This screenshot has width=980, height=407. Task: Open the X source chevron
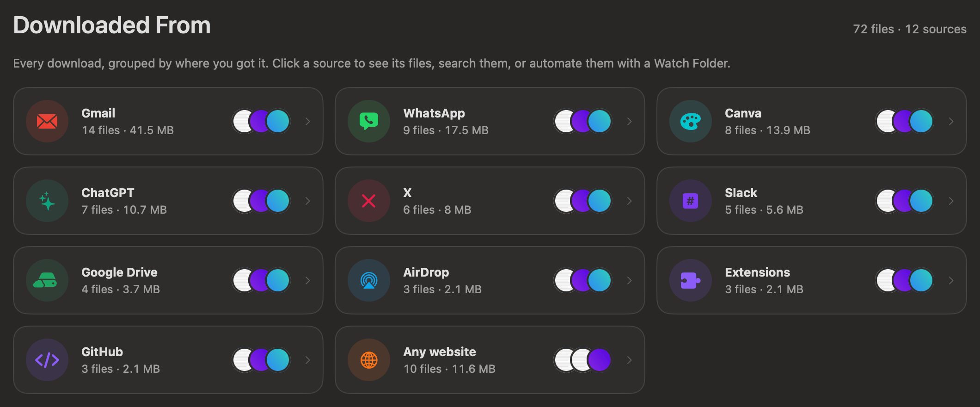(x=630, y=201)
